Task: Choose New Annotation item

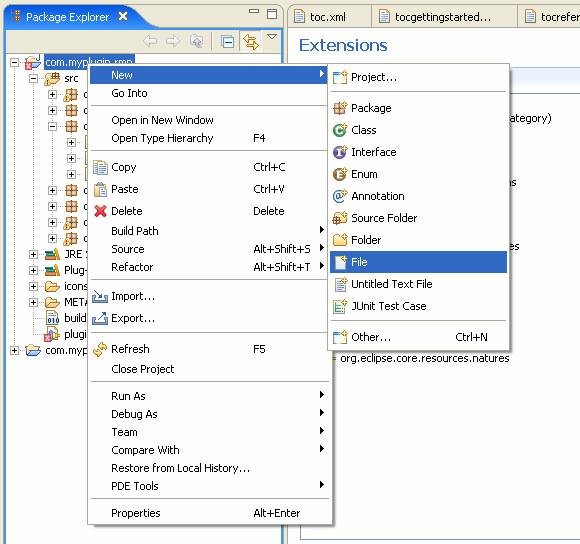Action: click(418, 196)
